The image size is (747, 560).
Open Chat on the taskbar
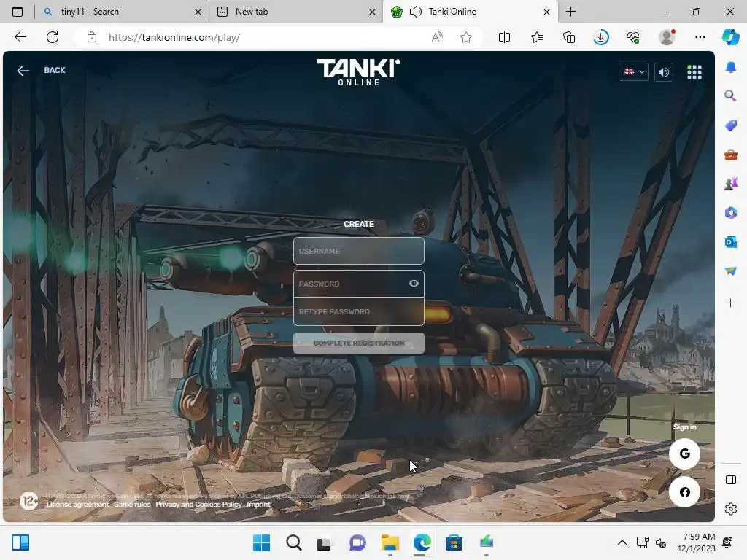[x=357, y=542]
